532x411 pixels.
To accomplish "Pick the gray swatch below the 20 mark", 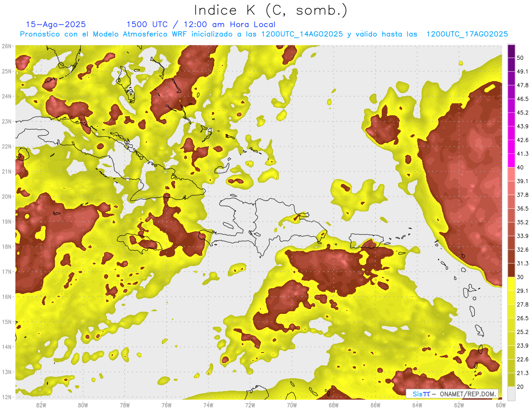I will click(x=511, y=393).
